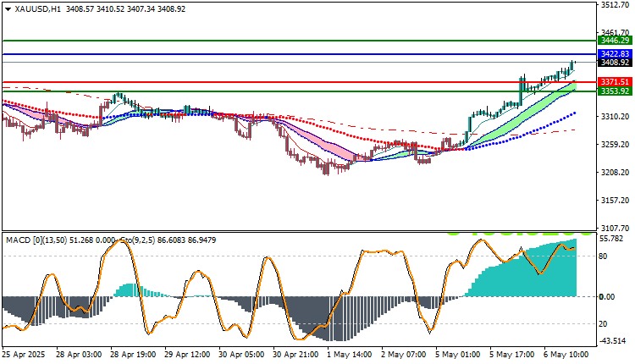Select the XAUUSD,H1 symbol title
Screen dimensions: 635x364
click(x=37, y=9)
